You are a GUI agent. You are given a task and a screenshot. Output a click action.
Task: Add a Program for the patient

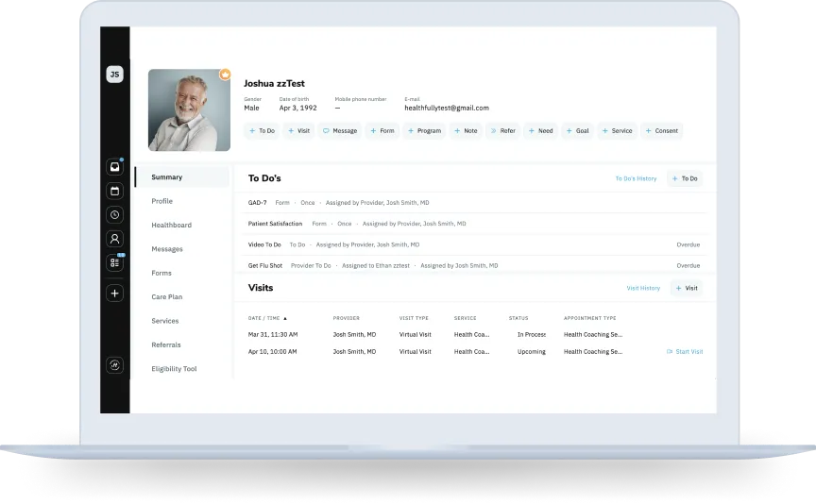424,131
